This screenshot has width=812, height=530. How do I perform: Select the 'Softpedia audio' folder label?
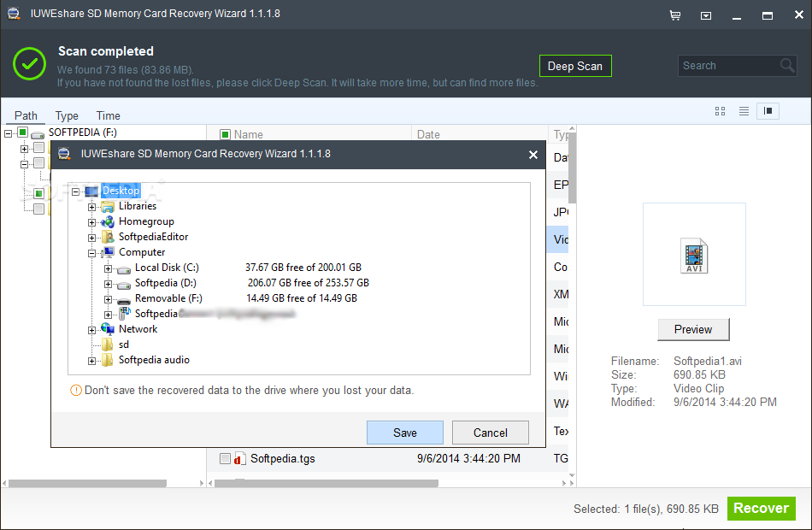(155, 360)
